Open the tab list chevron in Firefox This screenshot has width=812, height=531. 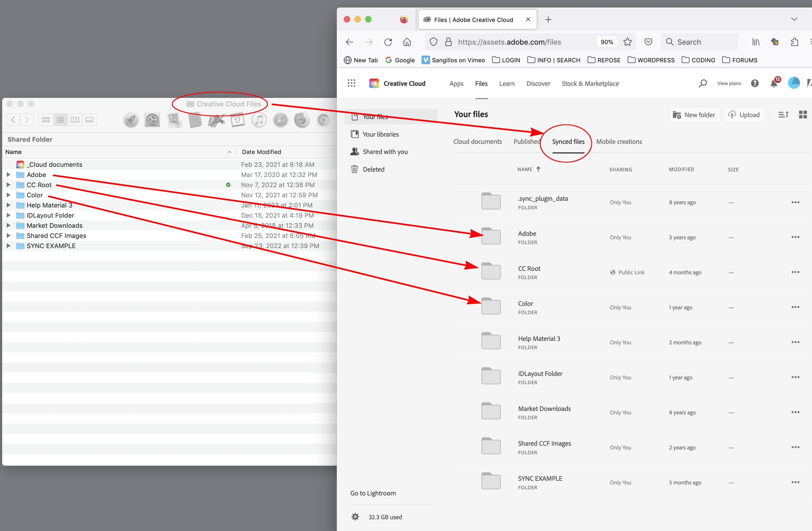(x=794, y=19)
